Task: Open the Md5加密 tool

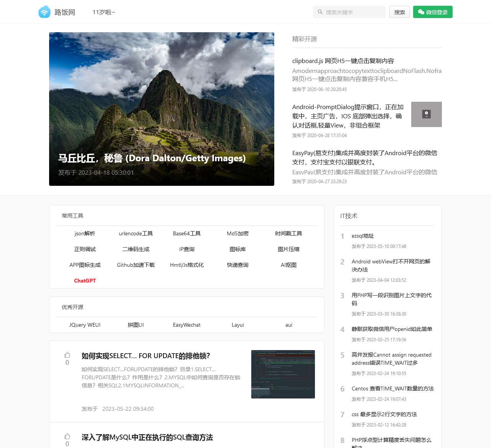Action: click(238, 233)
